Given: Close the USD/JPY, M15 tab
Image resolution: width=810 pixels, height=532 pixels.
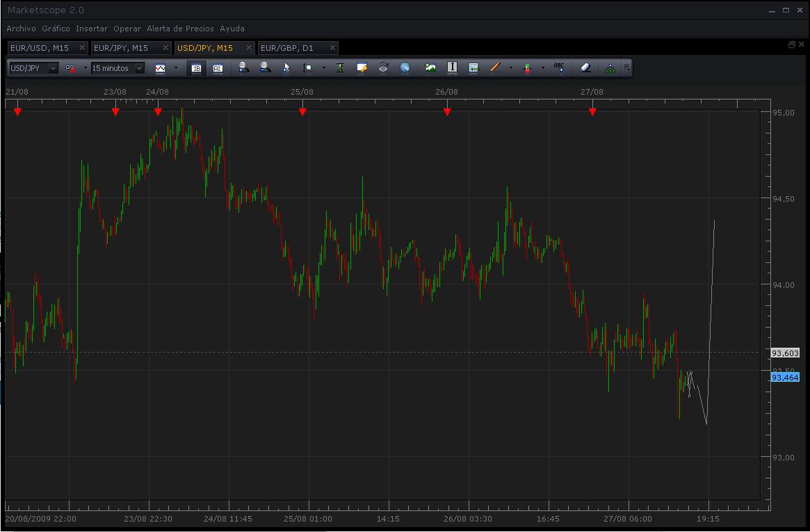Looking at the screenshot, I should click(249, 48).
